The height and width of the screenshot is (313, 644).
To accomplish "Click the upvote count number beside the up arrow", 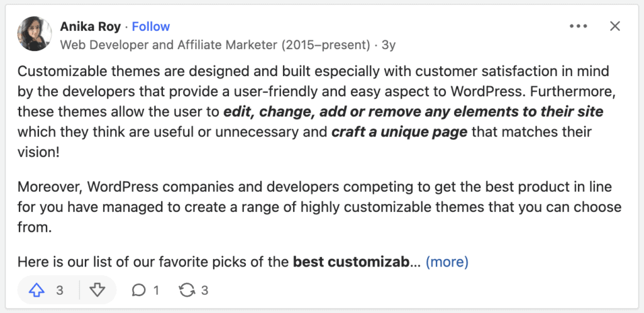I will (x=60, y=290).
